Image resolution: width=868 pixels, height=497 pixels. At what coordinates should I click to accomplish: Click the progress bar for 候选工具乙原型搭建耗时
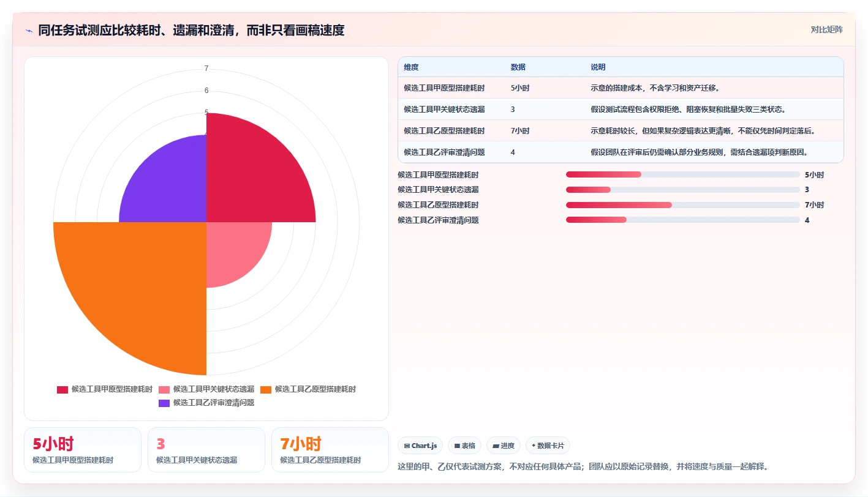[683, 204]
